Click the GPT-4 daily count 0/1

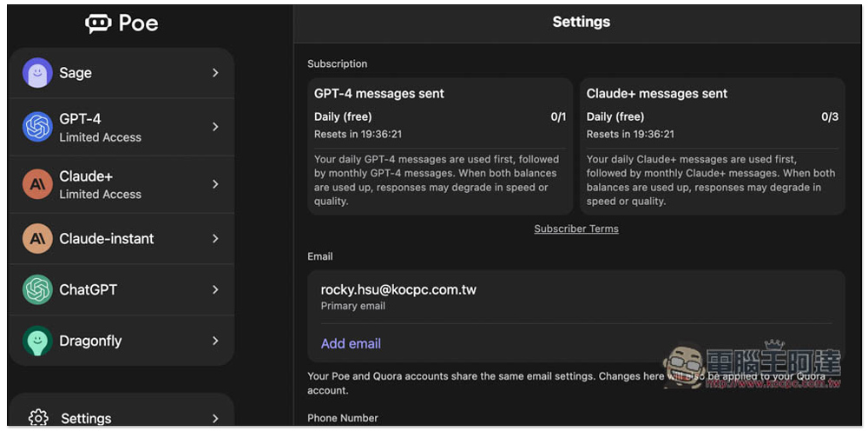[558, 117]
